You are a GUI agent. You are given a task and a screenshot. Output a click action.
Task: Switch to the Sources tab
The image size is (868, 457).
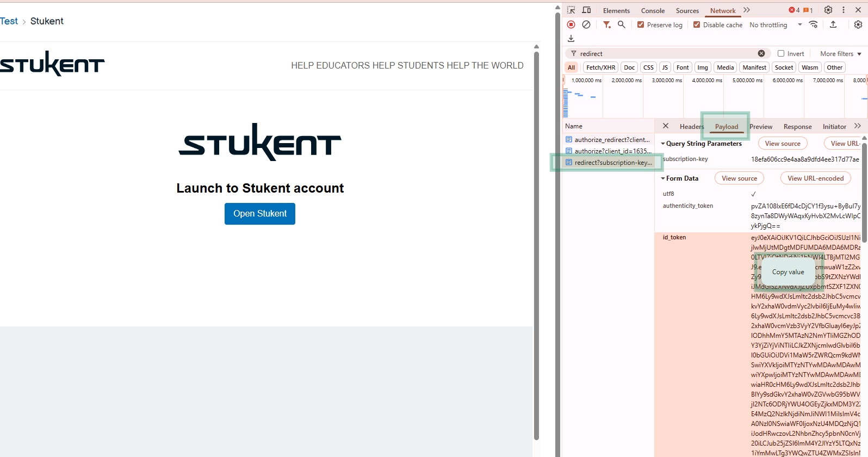[x=687, y=10]
